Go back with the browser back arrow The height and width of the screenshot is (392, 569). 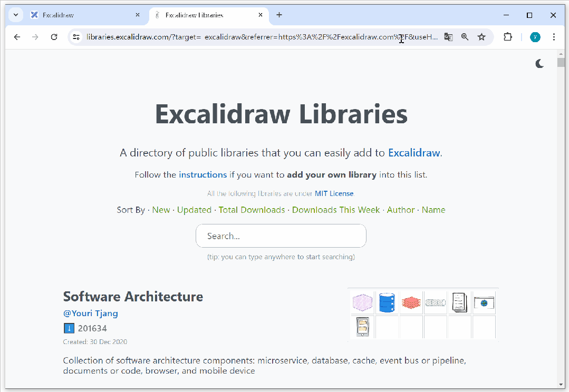[17, 37]
